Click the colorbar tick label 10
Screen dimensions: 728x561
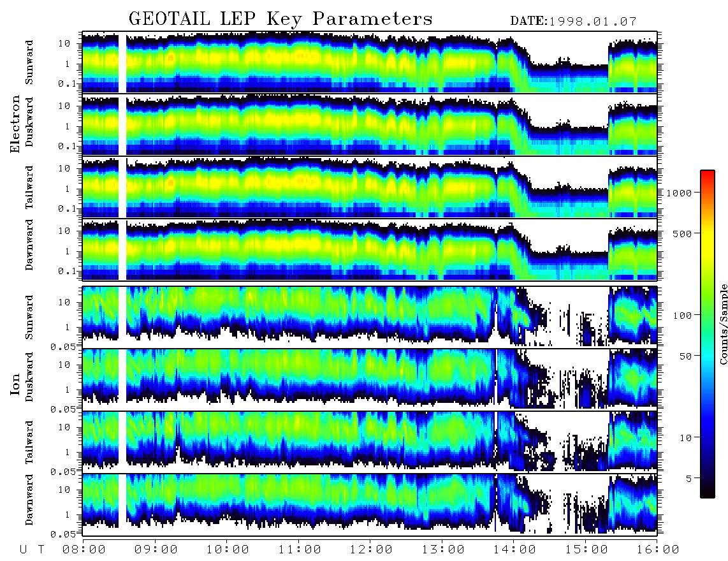pos(685,438)
